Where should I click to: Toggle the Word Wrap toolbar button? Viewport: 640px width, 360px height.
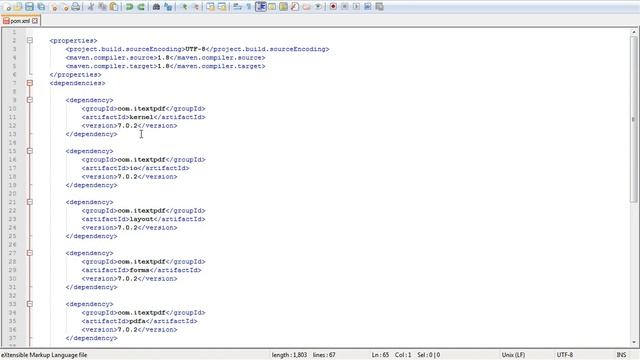(237, 7)
